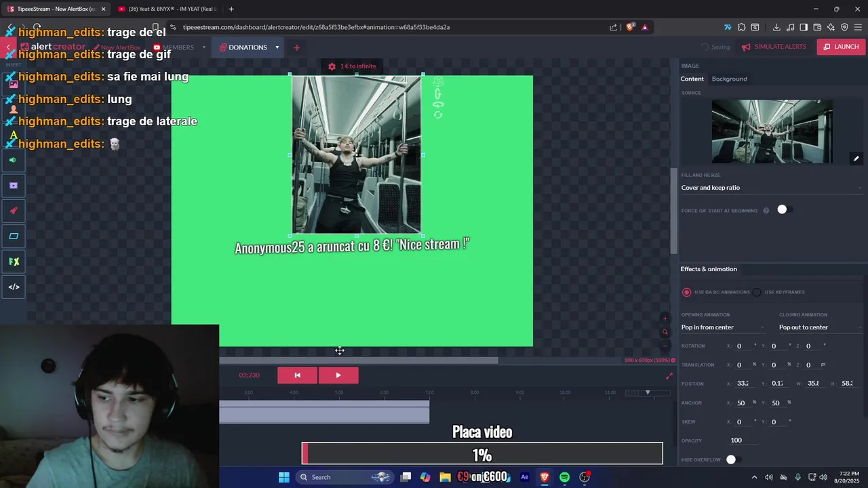
Task: Select Use basic animations radio option
Action: [x=687, y=292]
